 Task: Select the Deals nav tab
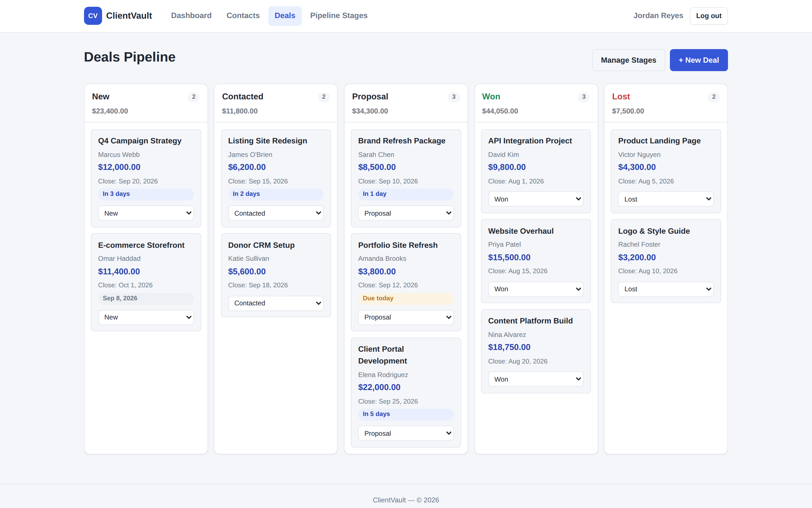point(285,16)
